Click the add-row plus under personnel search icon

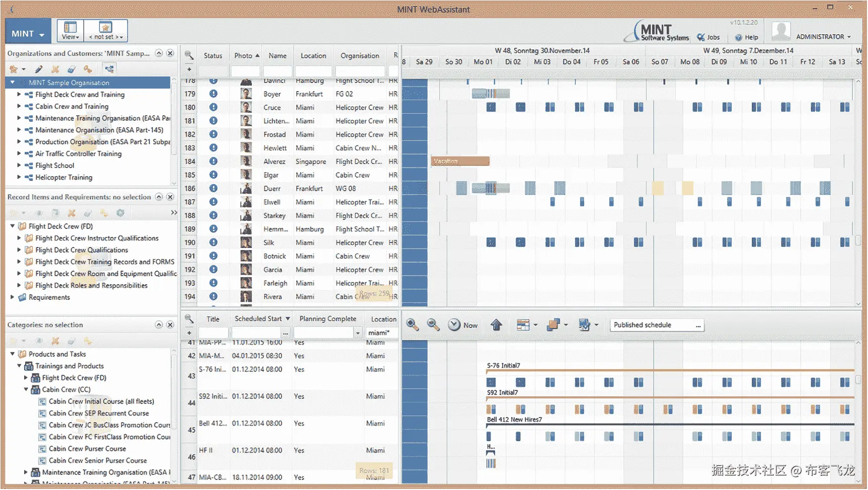click(189, 69)
